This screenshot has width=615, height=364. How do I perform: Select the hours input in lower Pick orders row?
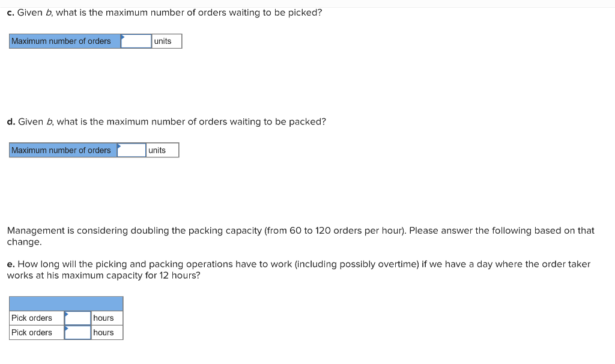point(78,333)
